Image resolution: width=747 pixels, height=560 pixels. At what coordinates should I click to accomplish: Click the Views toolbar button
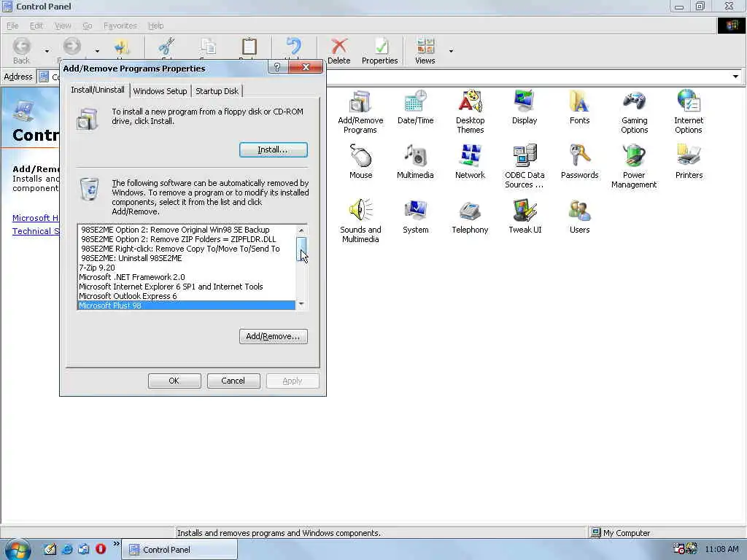425,50
